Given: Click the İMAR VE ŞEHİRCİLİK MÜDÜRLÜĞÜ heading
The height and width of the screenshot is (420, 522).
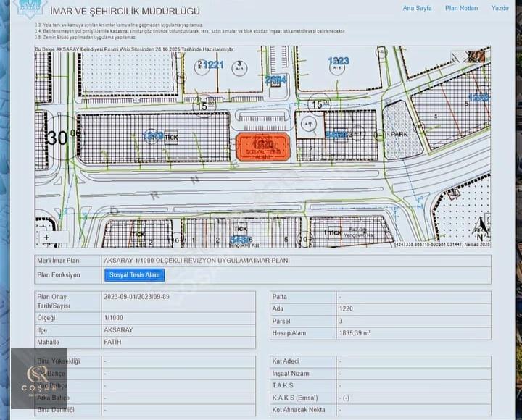Looking at the screenshot, I should click(125, 11).
